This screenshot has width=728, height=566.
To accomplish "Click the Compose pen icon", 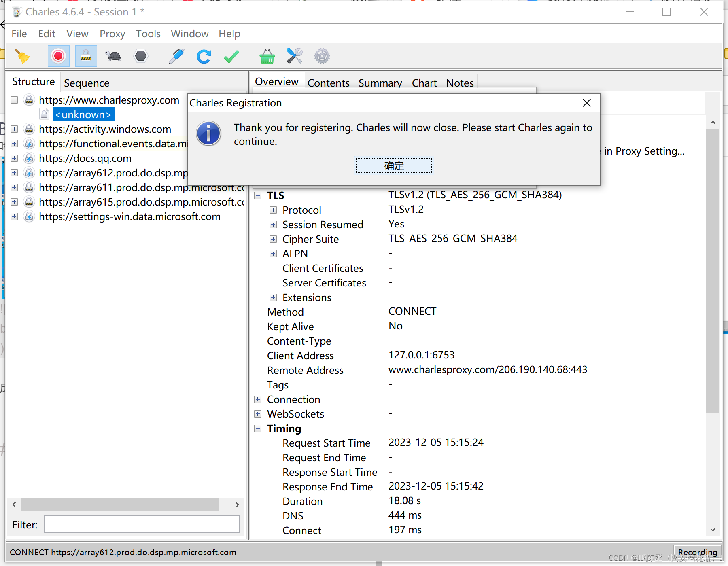I will pyautogui.click(x=176, y=56).
